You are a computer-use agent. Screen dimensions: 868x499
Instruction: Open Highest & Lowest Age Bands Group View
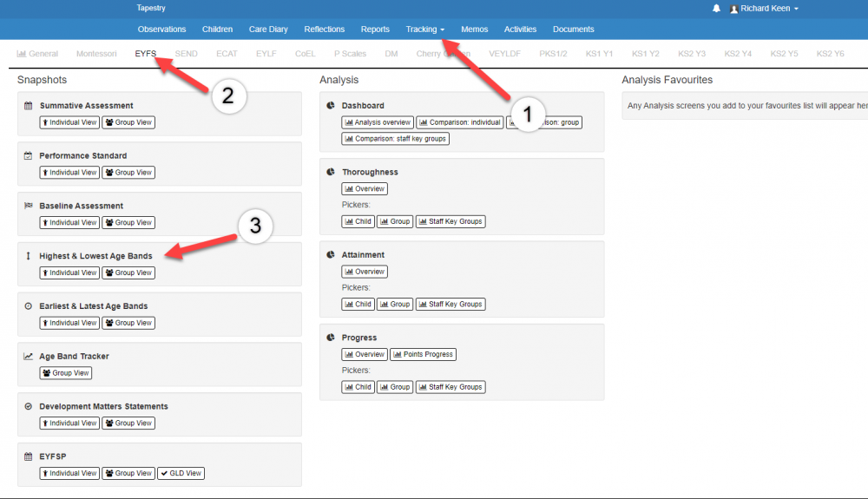128,272
